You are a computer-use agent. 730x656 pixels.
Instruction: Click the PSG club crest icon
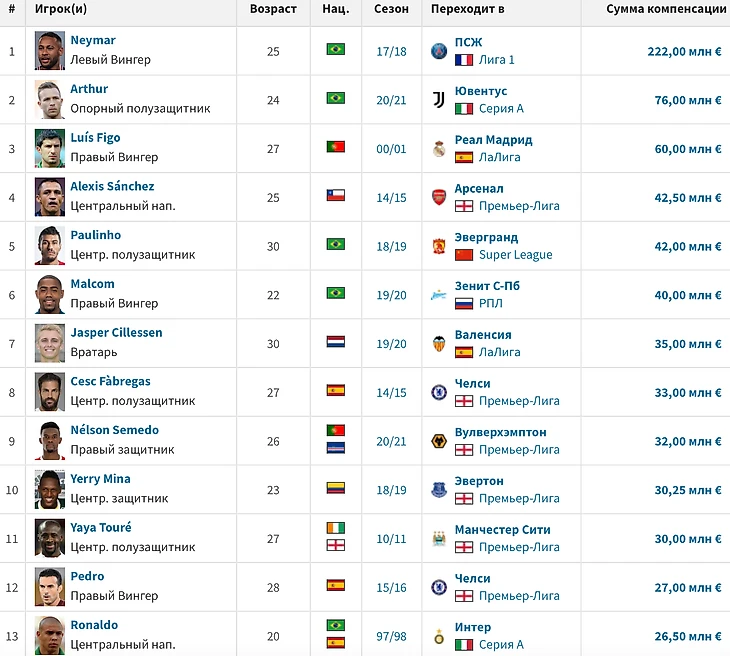coord(439,51)
